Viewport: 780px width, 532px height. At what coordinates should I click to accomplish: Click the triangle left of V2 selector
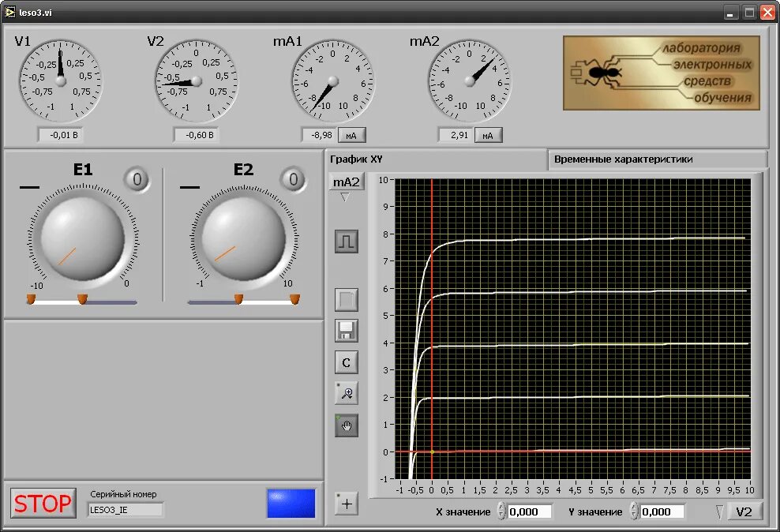pos(720,512)
